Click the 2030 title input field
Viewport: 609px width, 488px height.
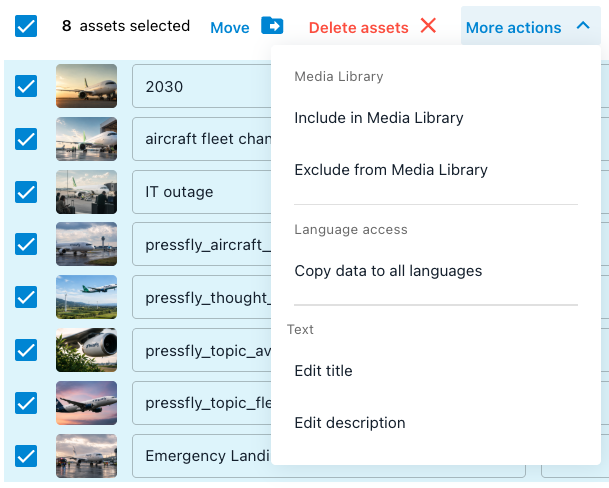202,86
